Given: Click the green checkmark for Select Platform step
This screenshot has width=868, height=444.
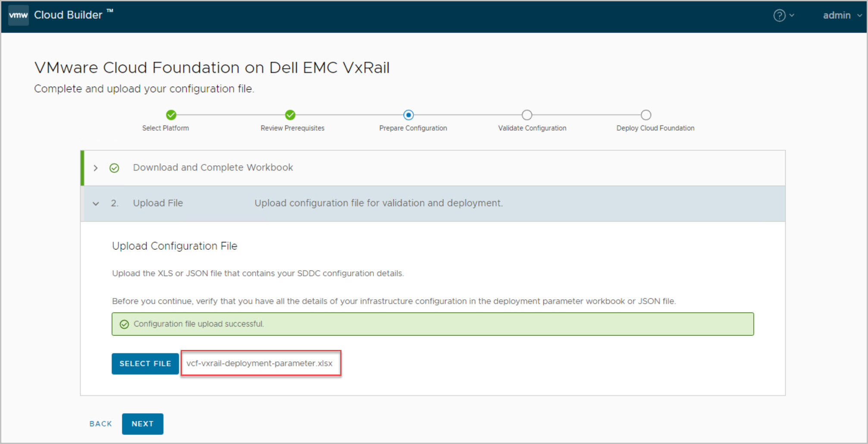Looking at the screenshot, I should [x=171, y=115].
